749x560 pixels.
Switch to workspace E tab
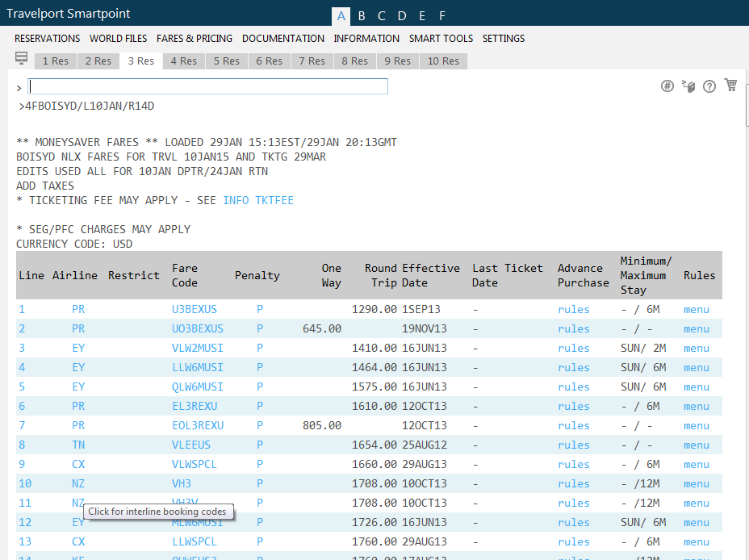point(422,16)
